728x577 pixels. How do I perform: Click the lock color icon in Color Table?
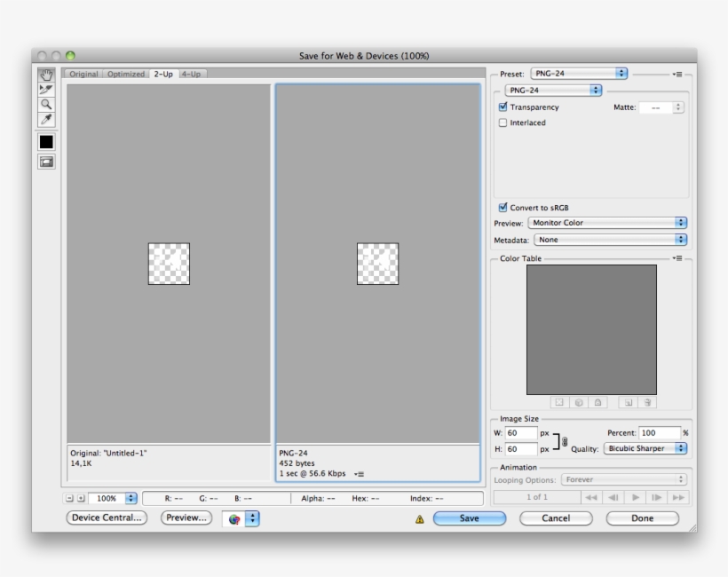point(597,402)
